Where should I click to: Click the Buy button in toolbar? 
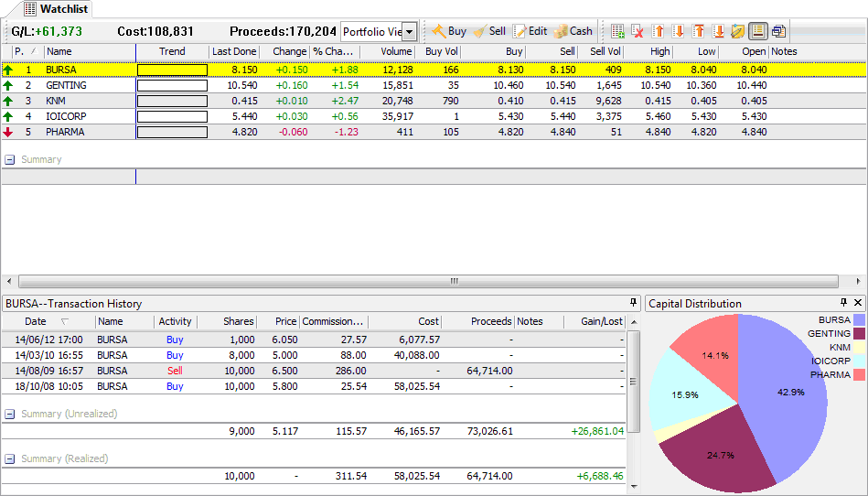pos(449,31)
